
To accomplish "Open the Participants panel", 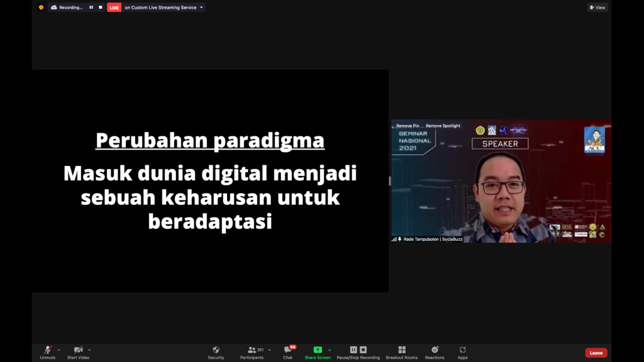I will point(252,352).
